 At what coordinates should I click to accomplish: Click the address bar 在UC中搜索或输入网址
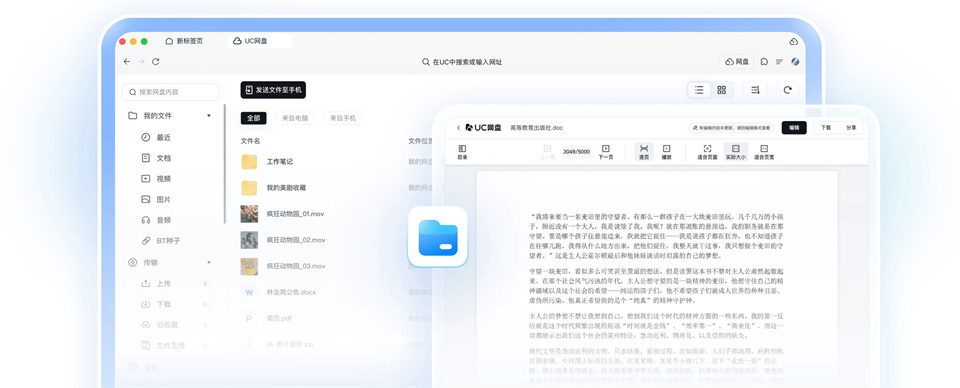463,62
